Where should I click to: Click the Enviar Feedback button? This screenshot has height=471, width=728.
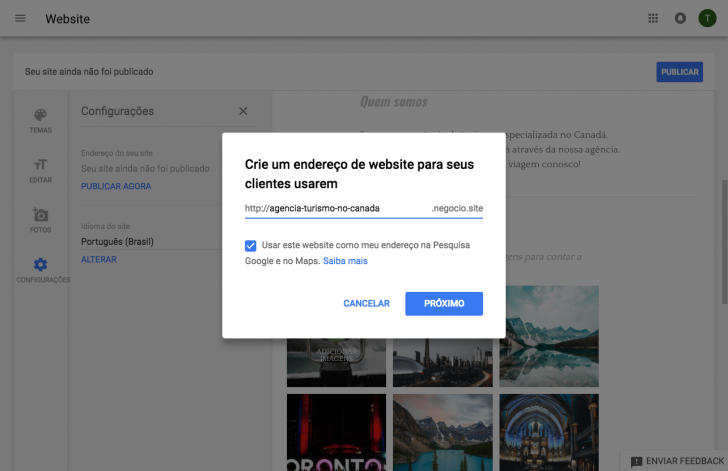(677, 461)
